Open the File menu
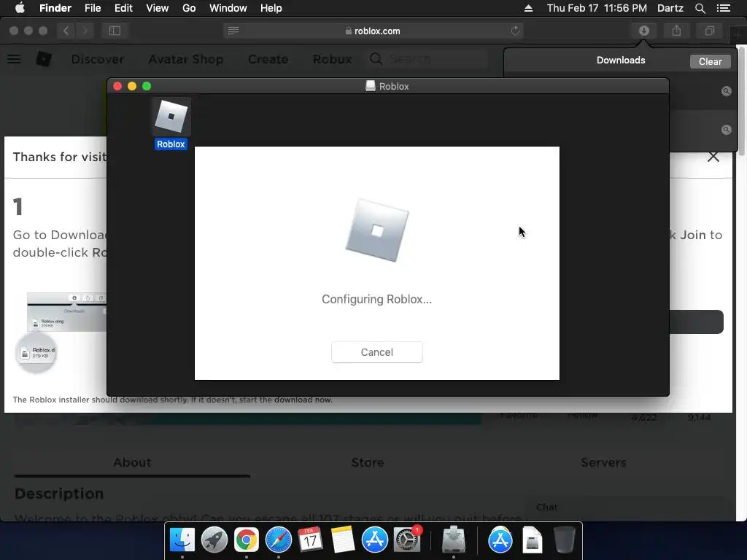Screen dimensions: 747x560 click(x=93, y=8)
